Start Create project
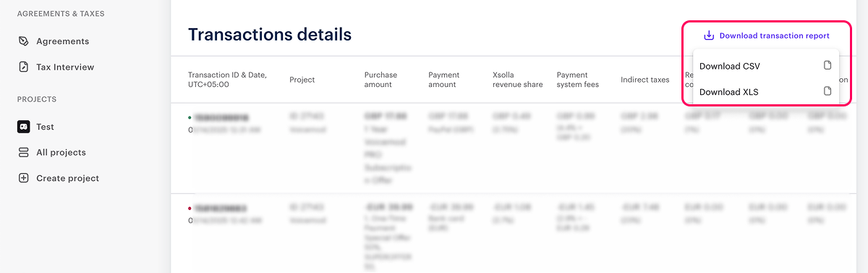868x273 pixels. click(67, 178)
